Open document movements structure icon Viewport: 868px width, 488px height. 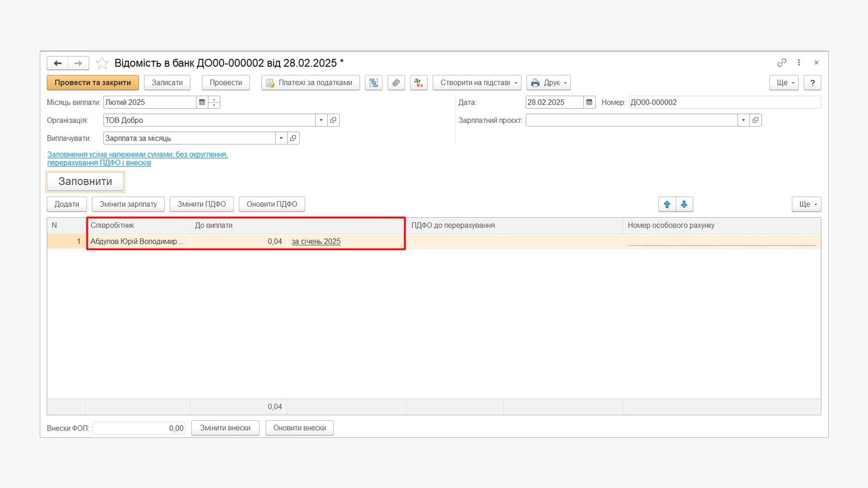tap(373, 83)
